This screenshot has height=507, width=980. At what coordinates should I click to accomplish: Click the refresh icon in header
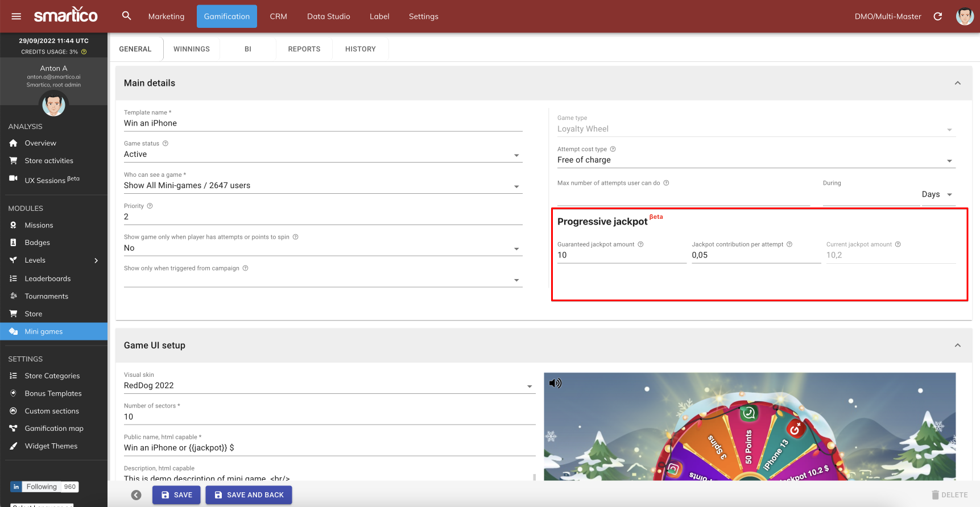point(938,16)
